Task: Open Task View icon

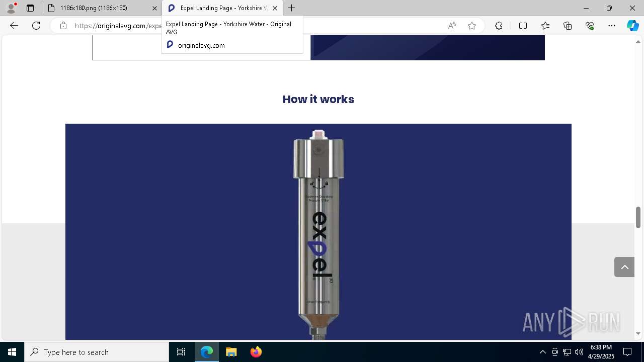Action: point(181,352)
